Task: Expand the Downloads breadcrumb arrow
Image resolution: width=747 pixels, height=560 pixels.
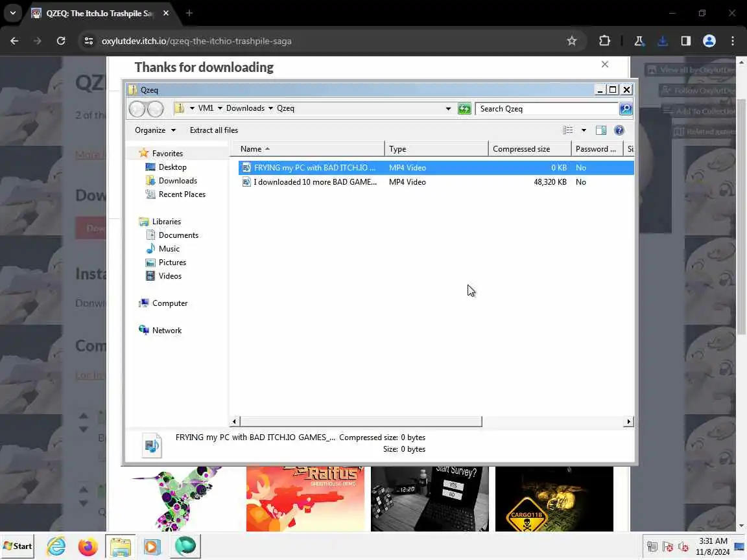Action: (270, 109)
